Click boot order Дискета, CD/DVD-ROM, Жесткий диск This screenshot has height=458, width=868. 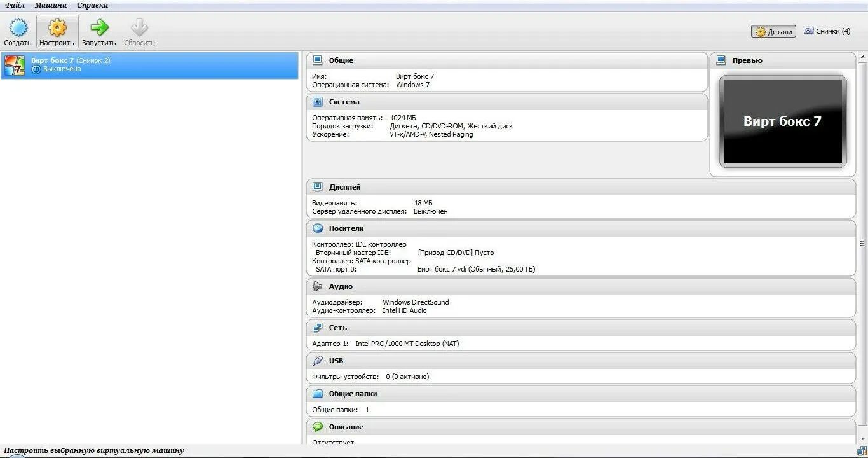451,126
